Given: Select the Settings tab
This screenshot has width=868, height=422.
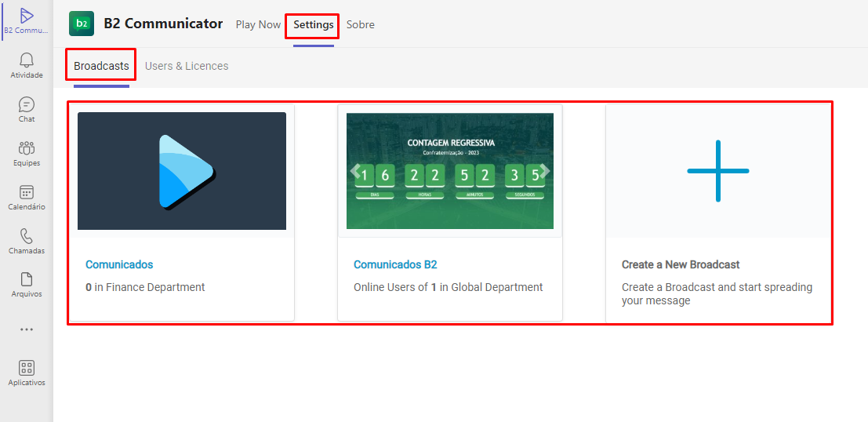Looking at the screenshot, I should pos(314,24).
